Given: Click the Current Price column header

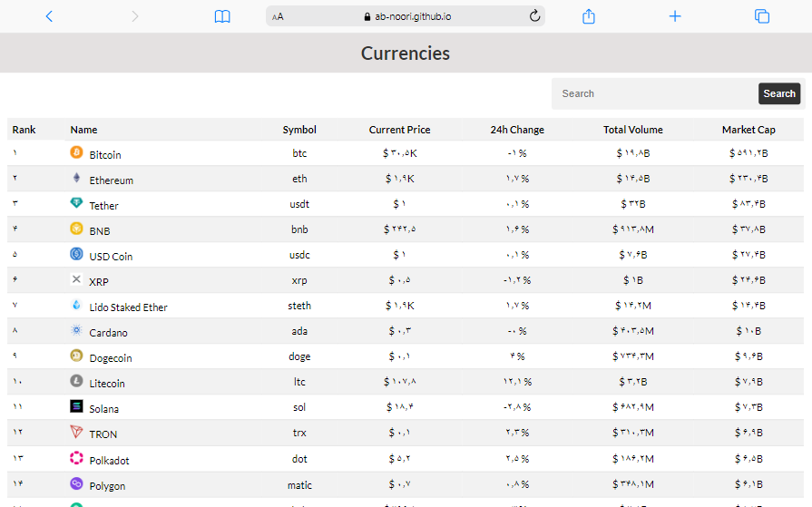Looking at the screenshot, I should 399,130.
